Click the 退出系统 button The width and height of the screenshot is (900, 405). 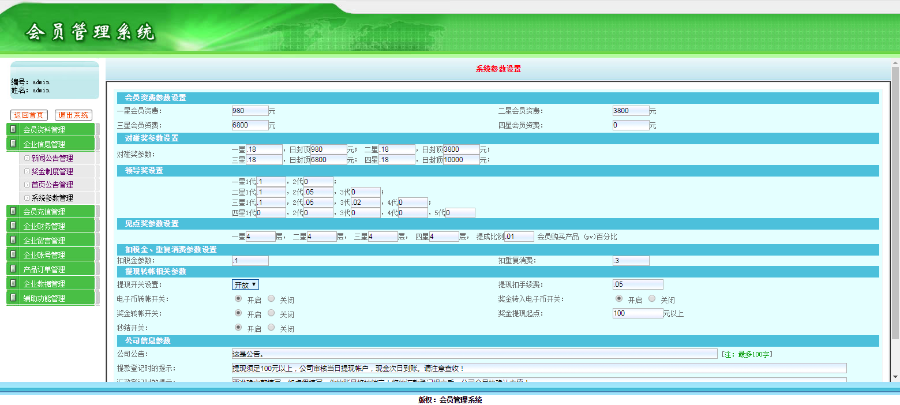[73, 115]
